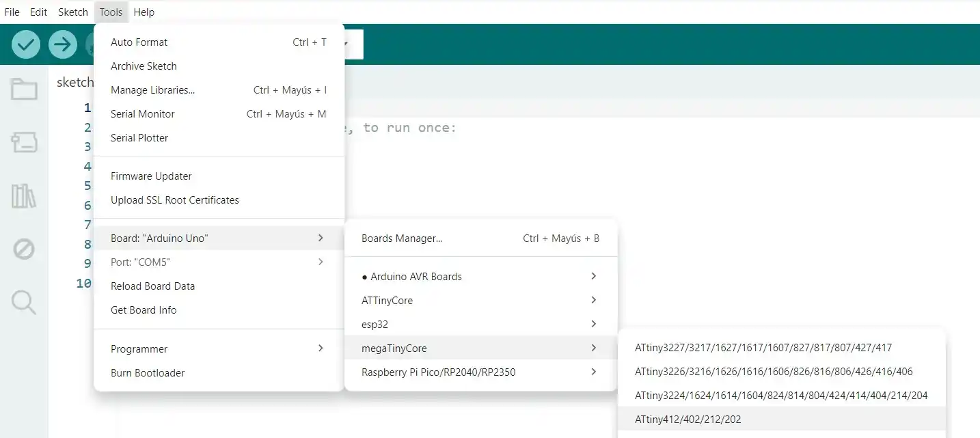Expand megaTinyCore boards submenu
980x438 pixels.
(481, 348)
